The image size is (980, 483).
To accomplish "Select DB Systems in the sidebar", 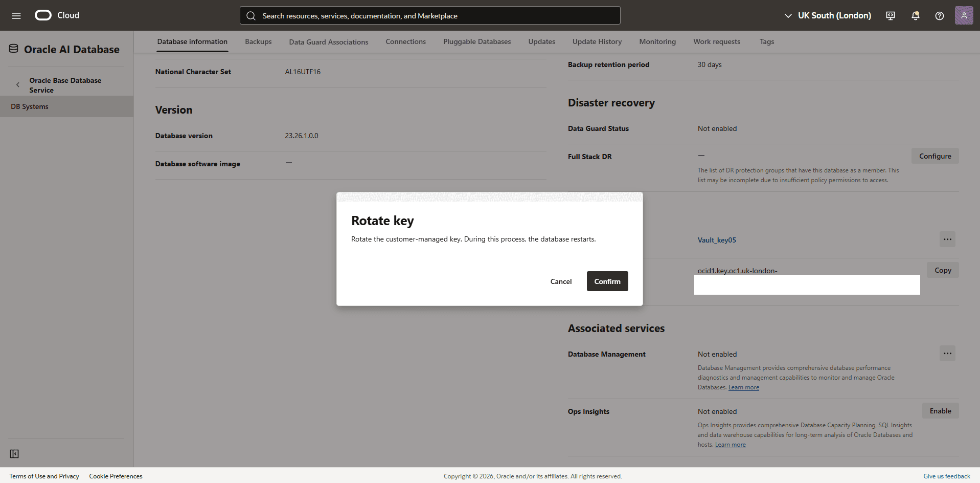I will click(66, 106).
